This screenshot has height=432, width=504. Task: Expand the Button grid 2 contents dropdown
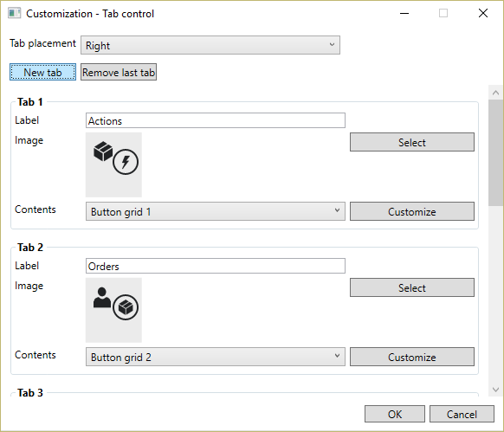coord(216,357)
